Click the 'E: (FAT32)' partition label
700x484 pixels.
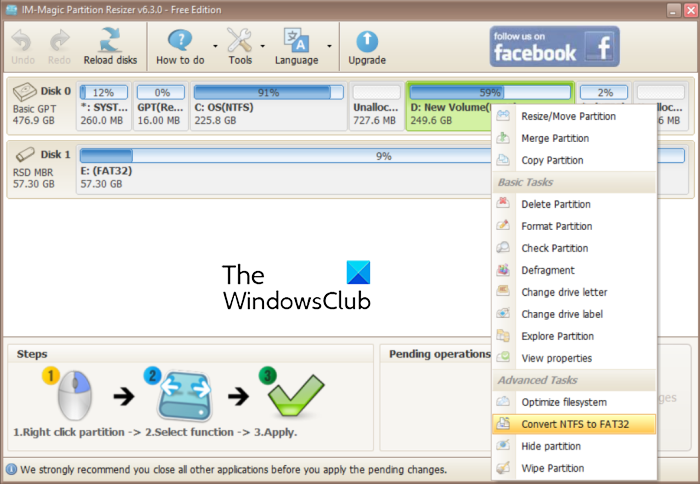click(x=106, y=171)
